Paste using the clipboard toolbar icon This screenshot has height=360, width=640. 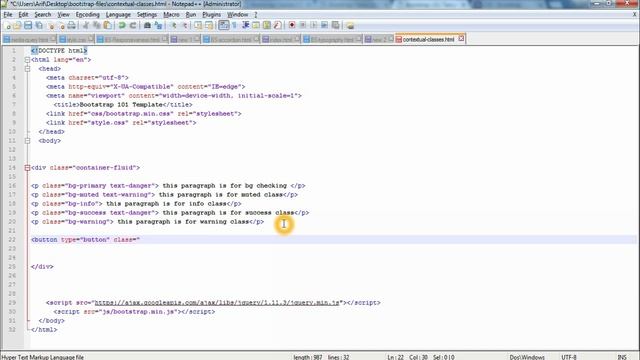[108, 25]
